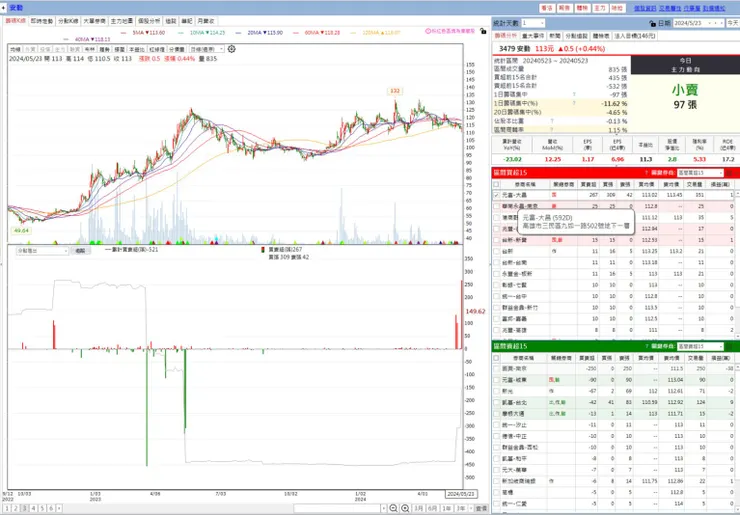Open chart settings gear icon
This screenshot has height=515, width=740.
pyautogui.click(x=231, y=49)
